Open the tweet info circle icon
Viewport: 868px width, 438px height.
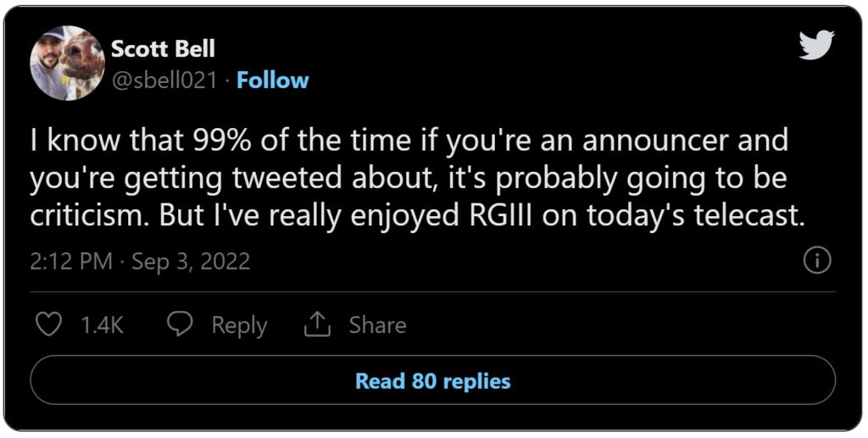tap(817, 261)
